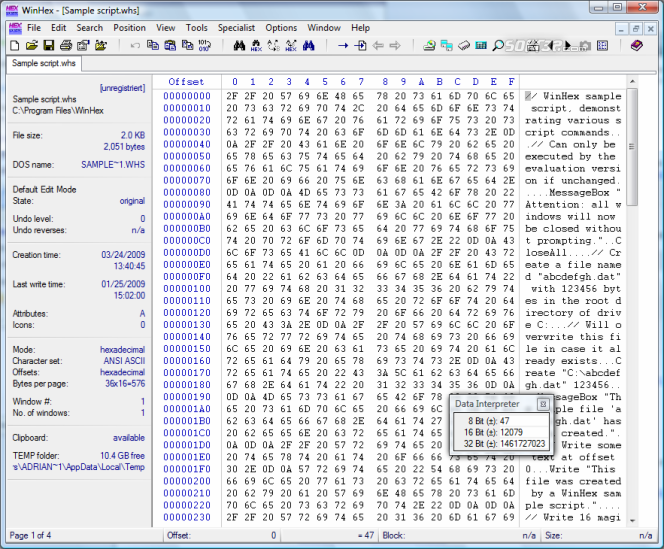Click the '[unregistriert]' label in info panel
This screenshot has width=664, height=549.
pos(122,88)
